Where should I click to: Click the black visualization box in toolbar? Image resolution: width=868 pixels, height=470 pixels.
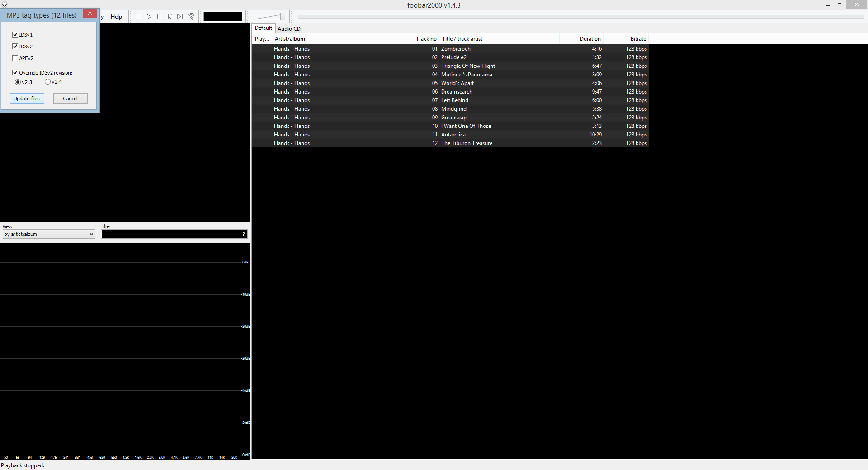(x=223, y=17)
